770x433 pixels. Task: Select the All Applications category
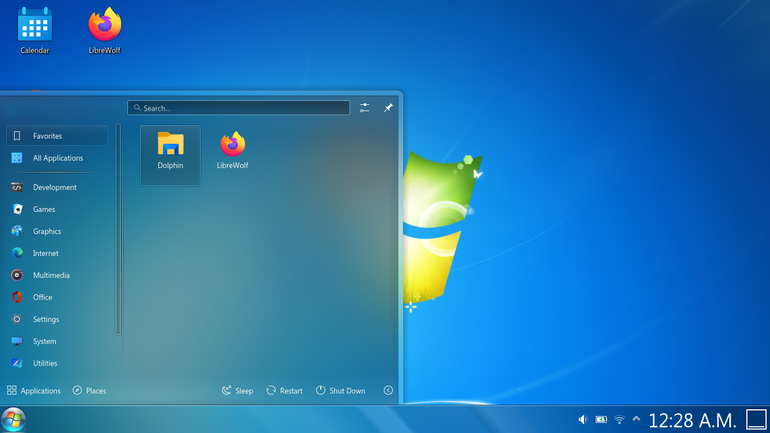point(57,158)
